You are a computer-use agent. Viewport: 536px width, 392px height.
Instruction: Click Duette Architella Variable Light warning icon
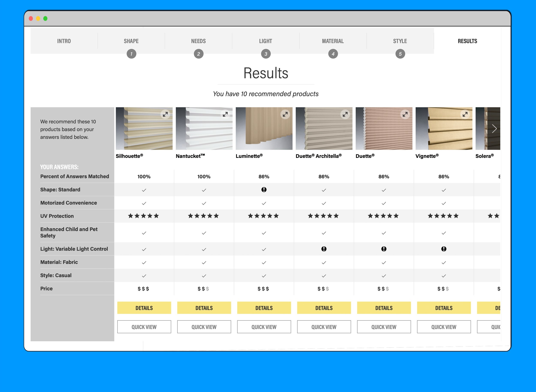(x=324, y=249)
